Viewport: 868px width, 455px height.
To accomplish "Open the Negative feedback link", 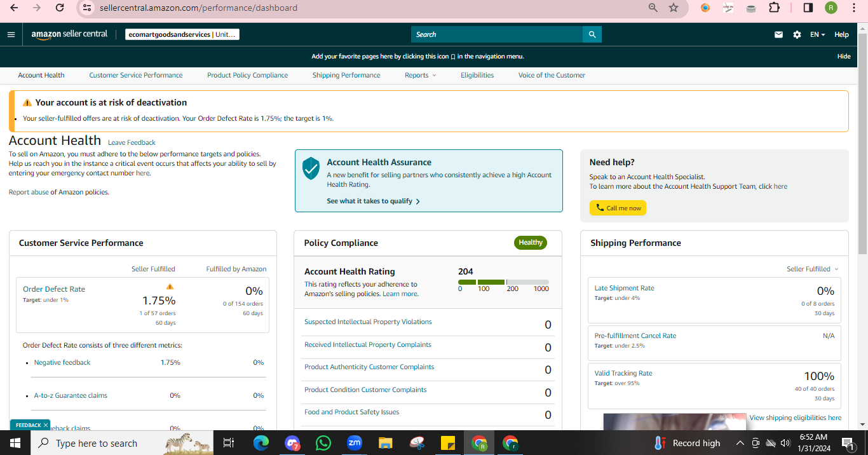I will pyautogui.click(x=62, y=362).
